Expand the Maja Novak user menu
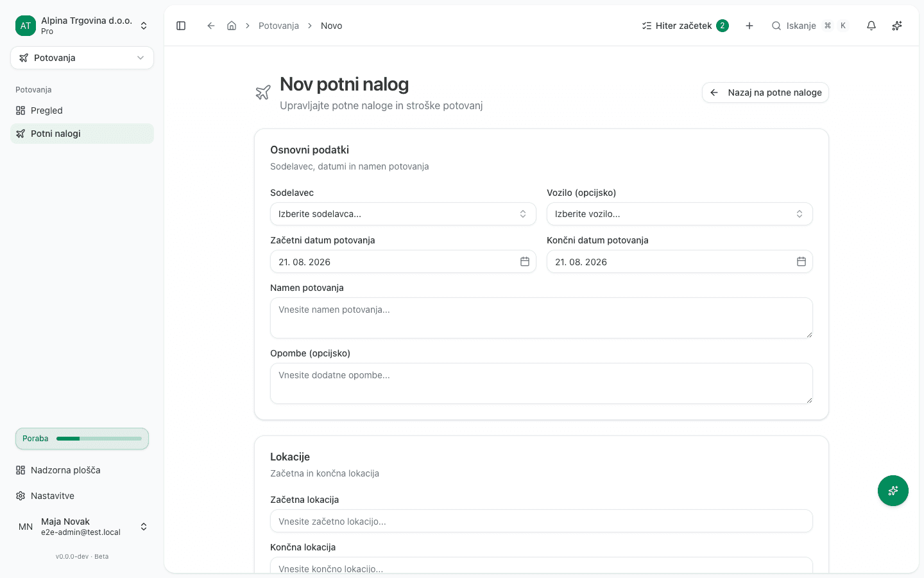The image size is (924, 578). (82, 527)
